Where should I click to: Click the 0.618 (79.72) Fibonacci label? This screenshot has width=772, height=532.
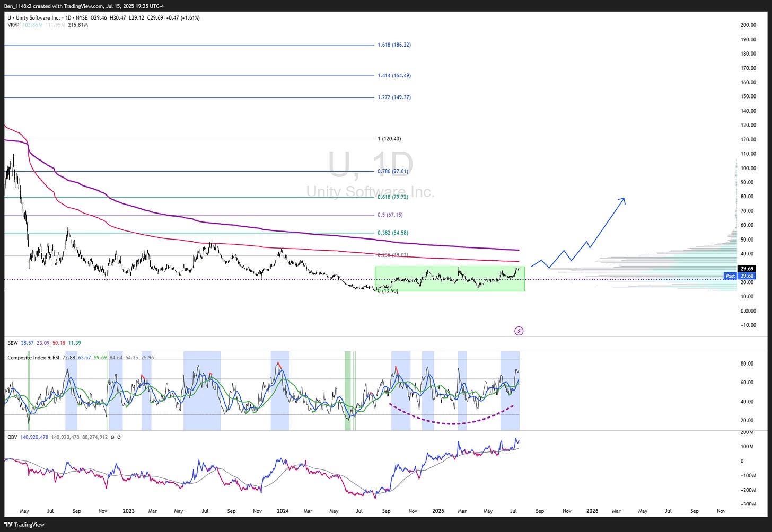(392, 197)
